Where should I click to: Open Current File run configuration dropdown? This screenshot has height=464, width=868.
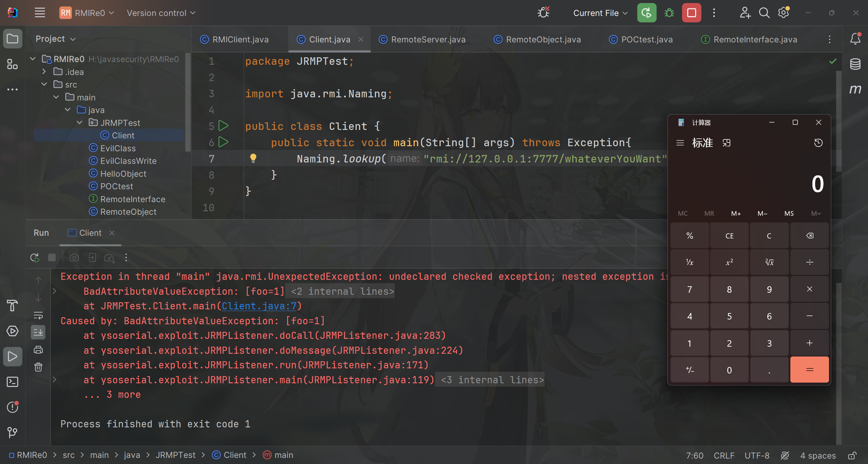pos(600,13)
